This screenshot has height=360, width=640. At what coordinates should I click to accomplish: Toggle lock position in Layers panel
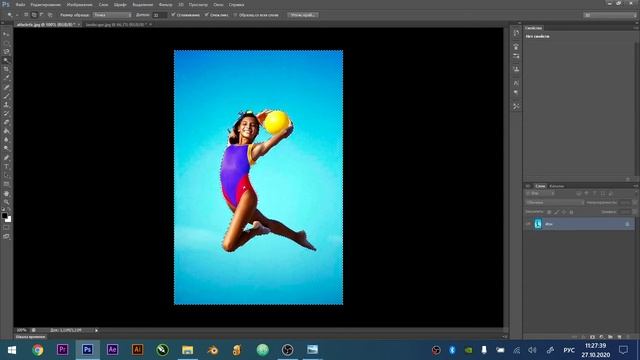564,212
